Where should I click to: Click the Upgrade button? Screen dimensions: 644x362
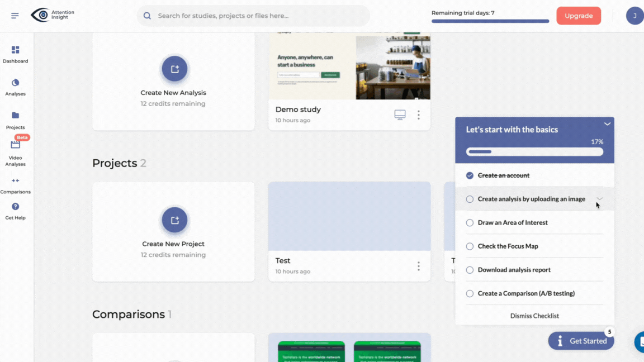click(579, 16)
